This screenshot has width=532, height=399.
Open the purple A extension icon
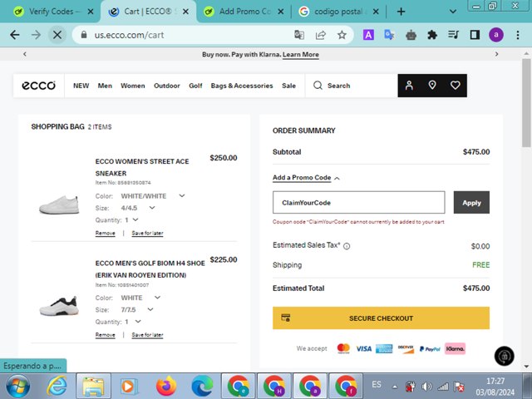tap(368, 35)
